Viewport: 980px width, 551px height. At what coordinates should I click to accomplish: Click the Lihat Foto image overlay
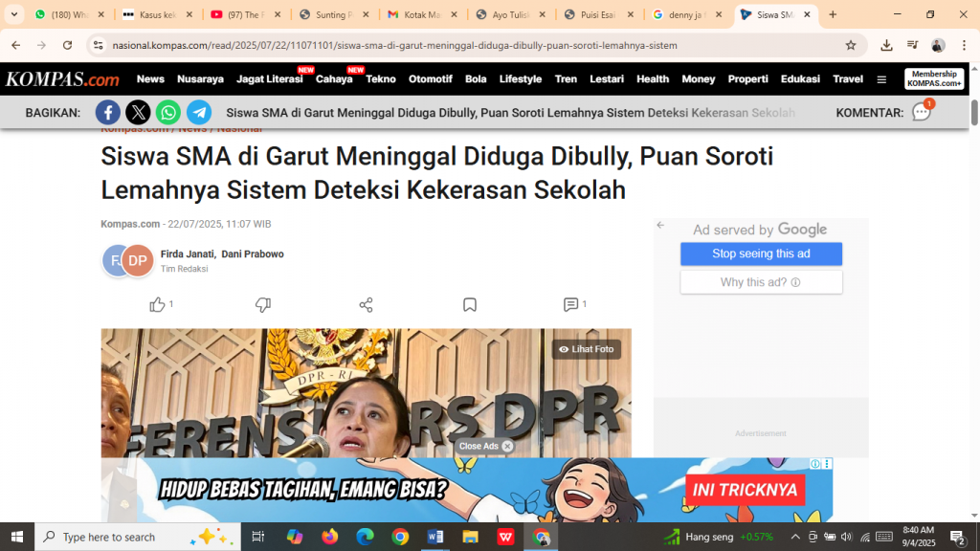586,349
